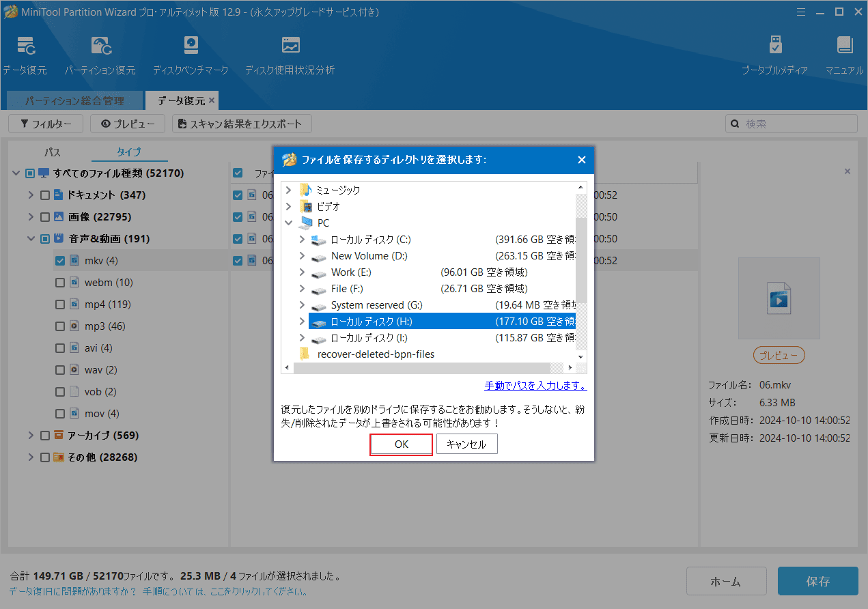Click the ローカル ディスク (C:) drive icon

tap(319, 240)
